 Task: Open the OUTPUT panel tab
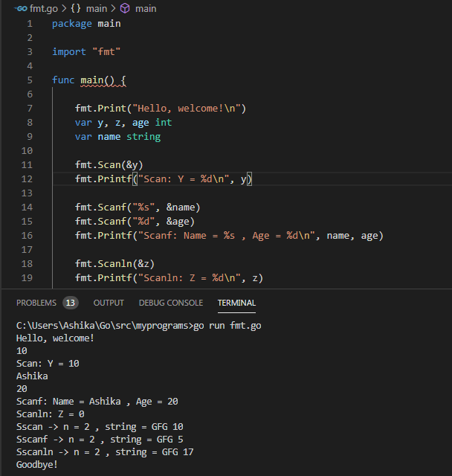click(109, 303)
